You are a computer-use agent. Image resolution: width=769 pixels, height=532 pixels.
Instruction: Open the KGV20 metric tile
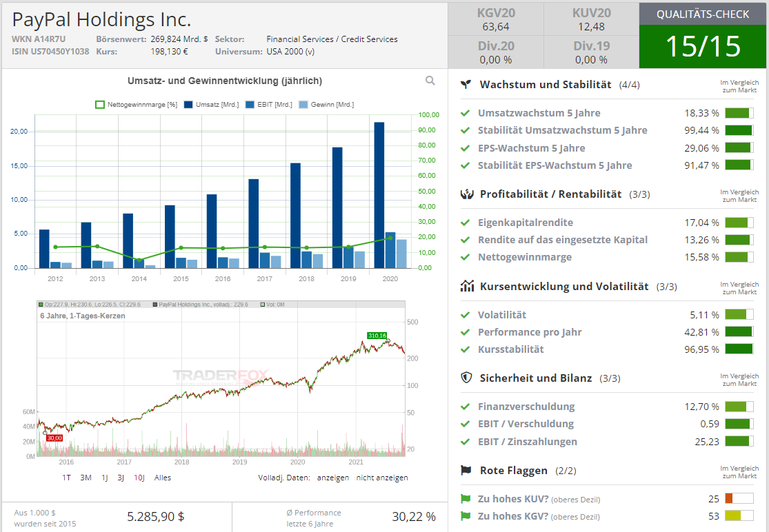pos(496,19)
